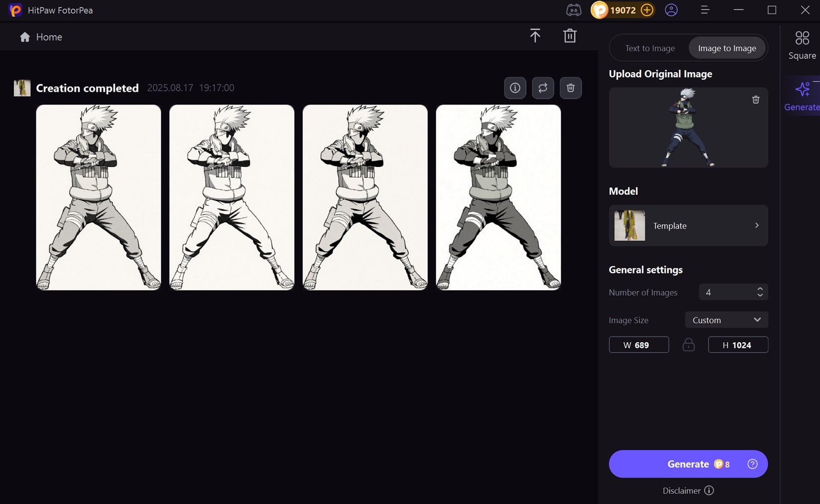Screen dimensions: 820x504
Task: Open Generate help question mark
Action: click(752, 464)
